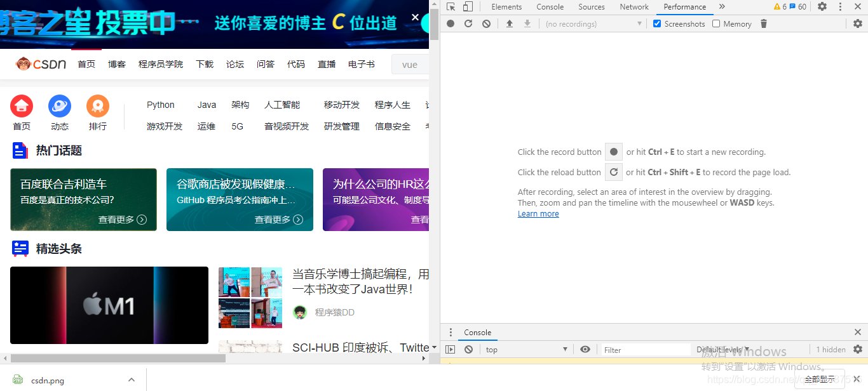Reload page and record via toolbar reload icon
Image resolution: width=868 pixels, height=391 pixels.
(468, 23)
